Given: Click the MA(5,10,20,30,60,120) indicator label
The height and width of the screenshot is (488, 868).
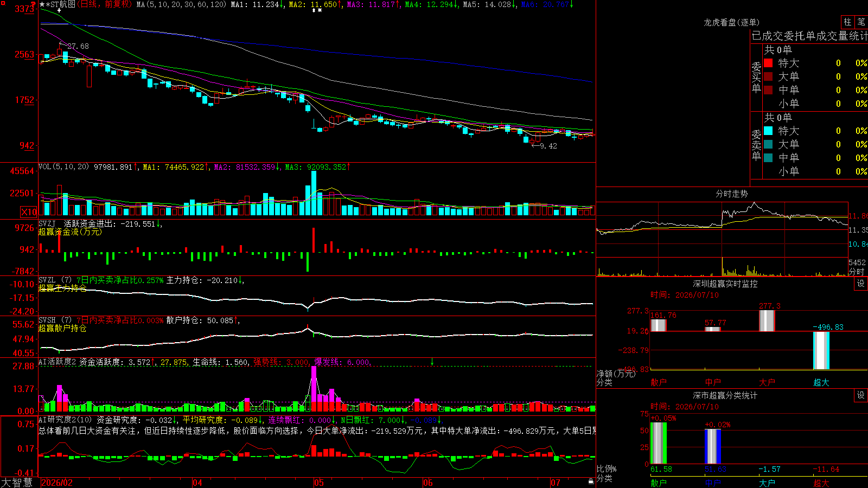Looking at the screenshot, I should point(181,4).
